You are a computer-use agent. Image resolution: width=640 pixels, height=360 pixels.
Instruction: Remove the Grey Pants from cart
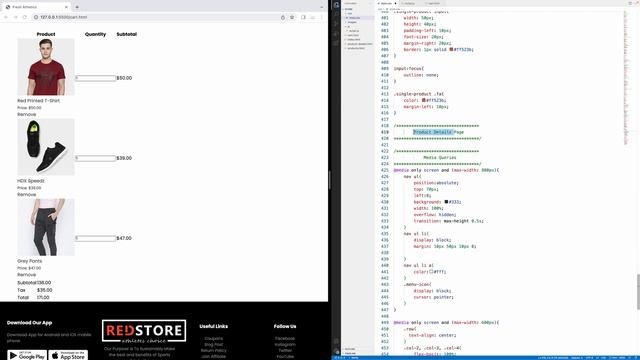coord(27,274)
